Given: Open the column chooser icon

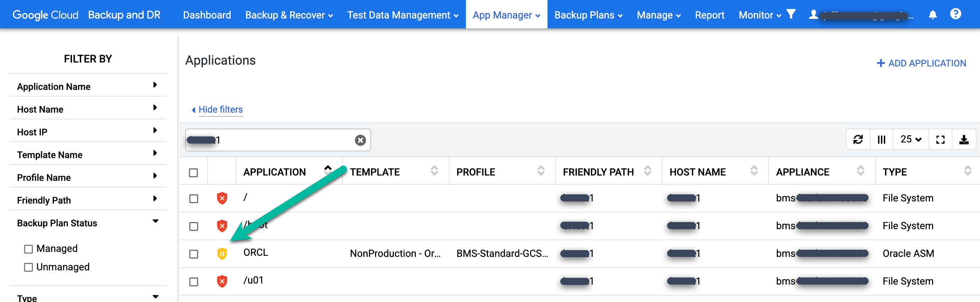Looking at the screenshot, I should coord(881,140).
